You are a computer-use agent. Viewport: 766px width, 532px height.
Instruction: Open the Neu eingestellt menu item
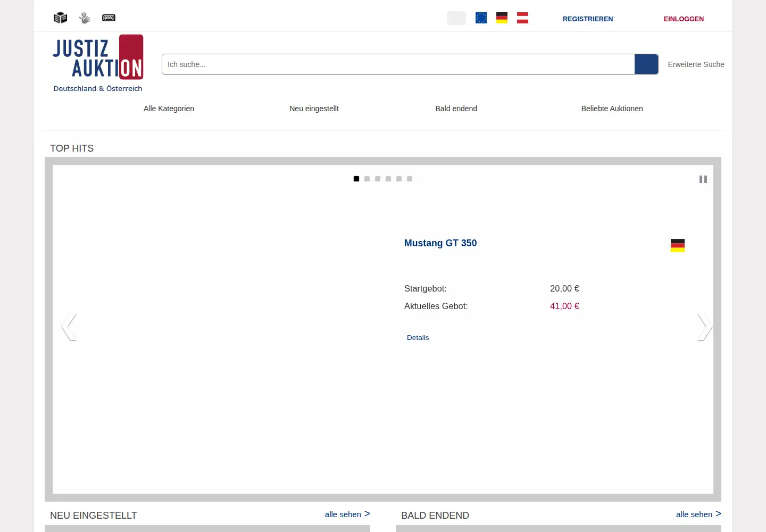pyautogui.click(x=314, y=109)
